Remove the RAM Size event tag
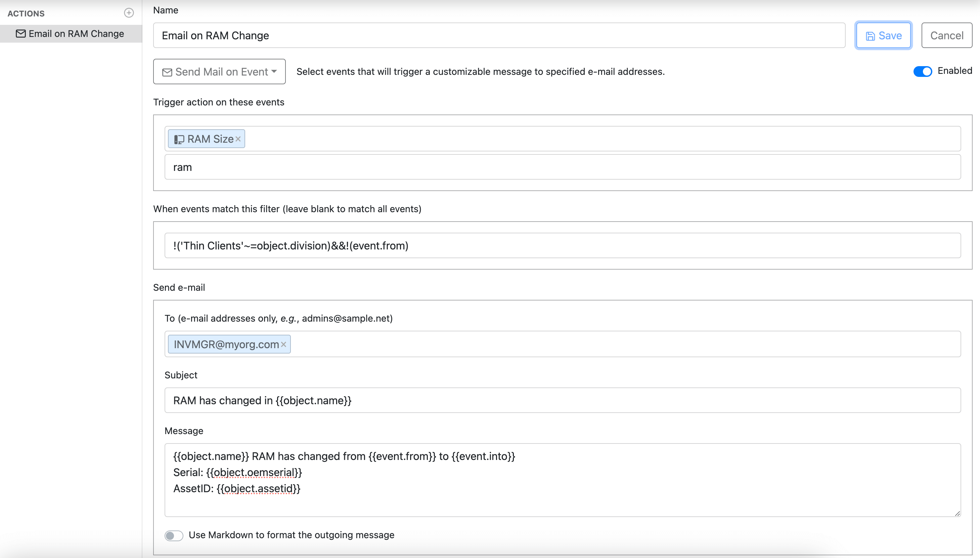Screen dimensions: 980x558 pyautogui.click(x=238, y=139)
